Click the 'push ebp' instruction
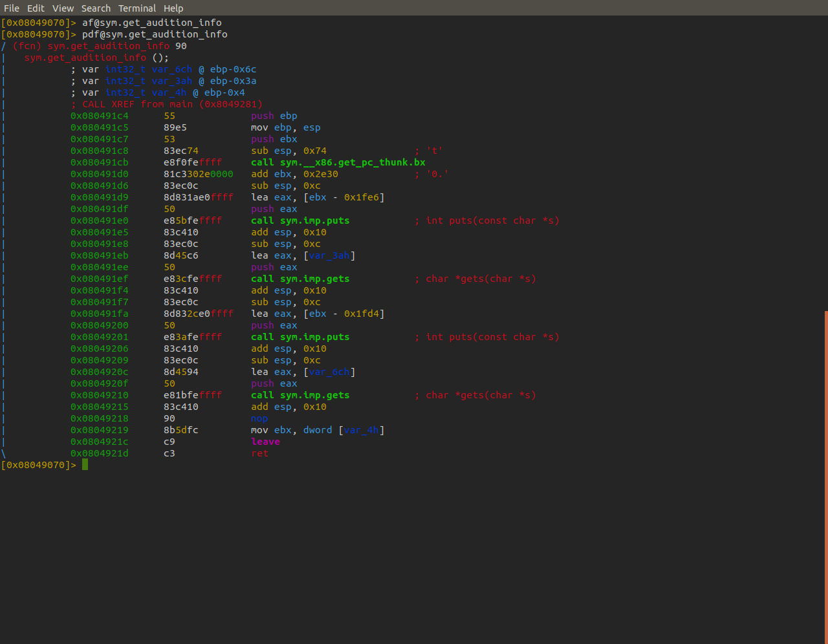The height and width of the screenshot is (644, 828). 274,116
